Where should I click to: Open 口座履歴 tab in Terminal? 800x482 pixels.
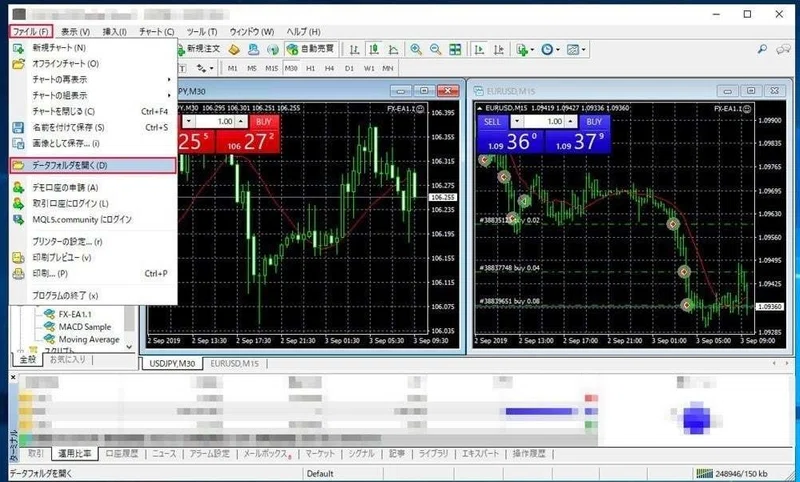coord(121,453)
